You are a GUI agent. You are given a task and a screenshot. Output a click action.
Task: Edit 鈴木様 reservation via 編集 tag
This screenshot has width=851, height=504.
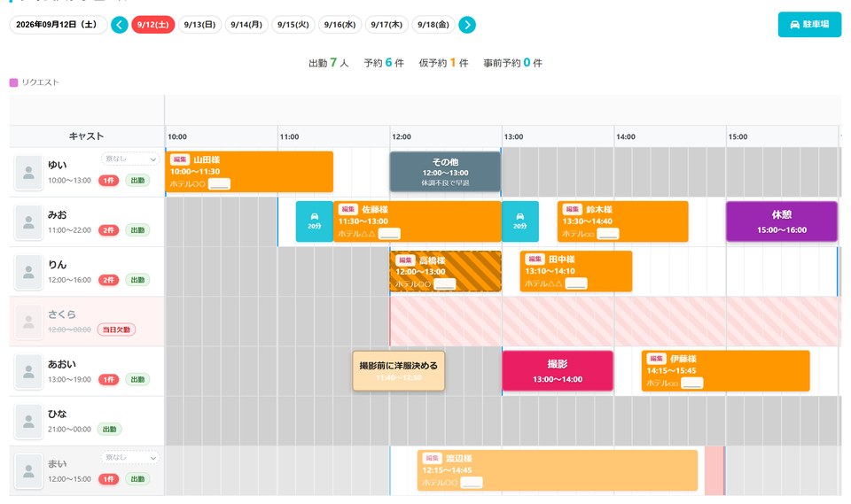pyautogui.click(x=572, y=209)
